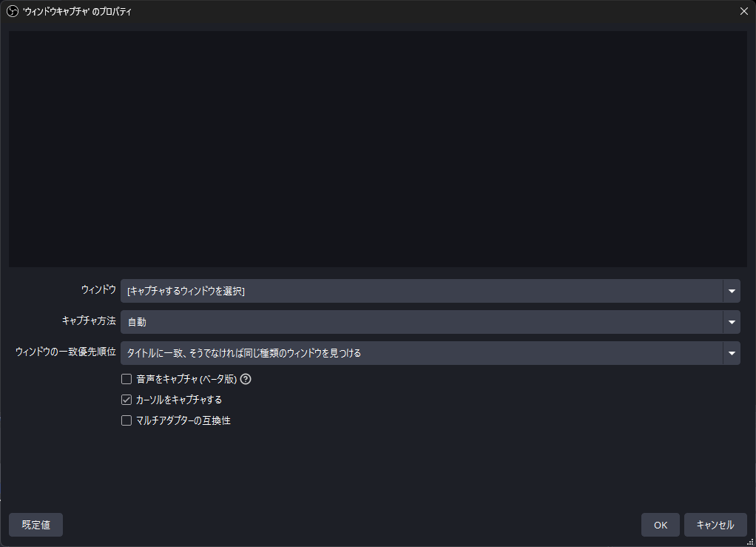Viewport: 756px width, 547px height.
Task: Enable マルチアダプターの互換性 checkbox
Action: click(126, 420)
